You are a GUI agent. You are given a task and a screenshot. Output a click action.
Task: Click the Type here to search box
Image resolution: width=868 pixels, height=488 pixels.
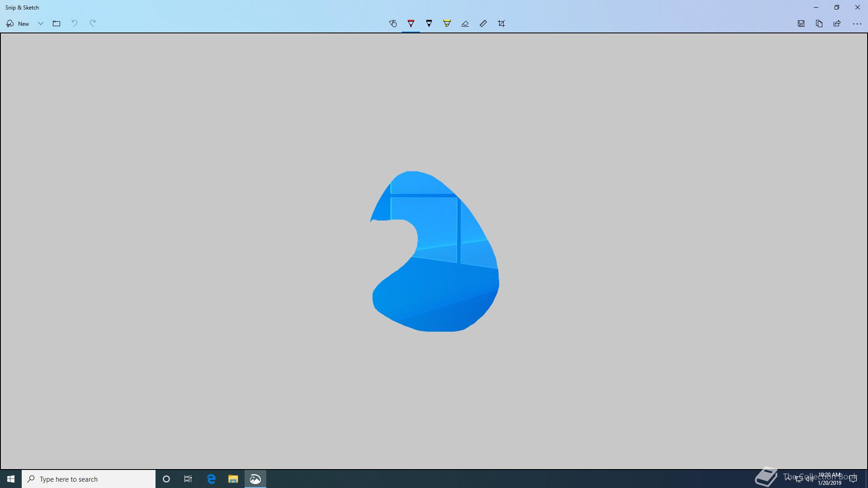[89, 479]
